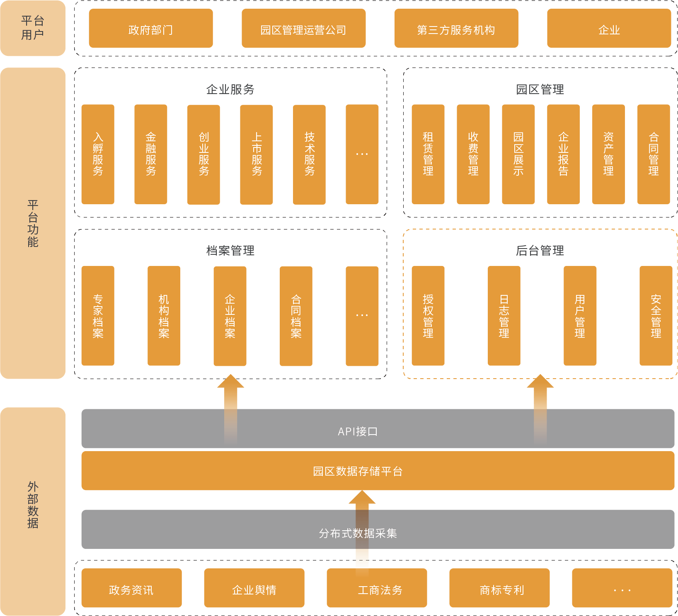Viewport: 678px width, 616px height.
Task: Select the 授权管理 block
Action: 428,316
